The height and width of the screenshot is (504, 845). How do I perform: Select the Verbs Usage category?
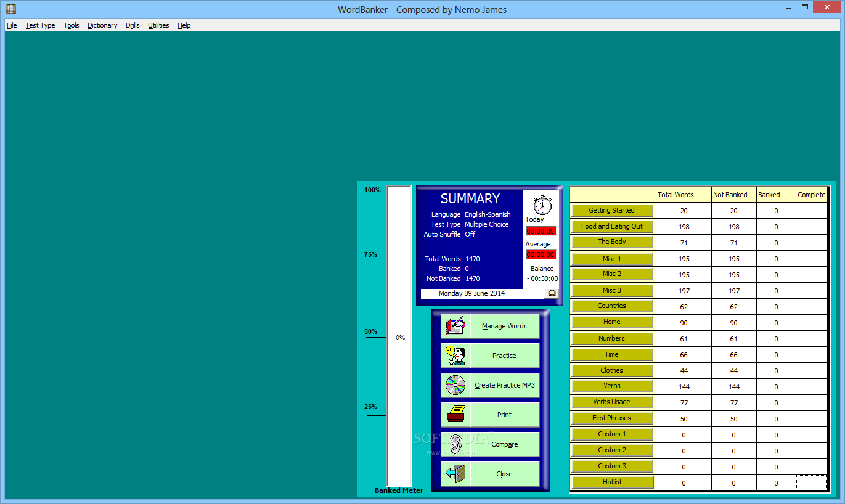click(612, 402)
